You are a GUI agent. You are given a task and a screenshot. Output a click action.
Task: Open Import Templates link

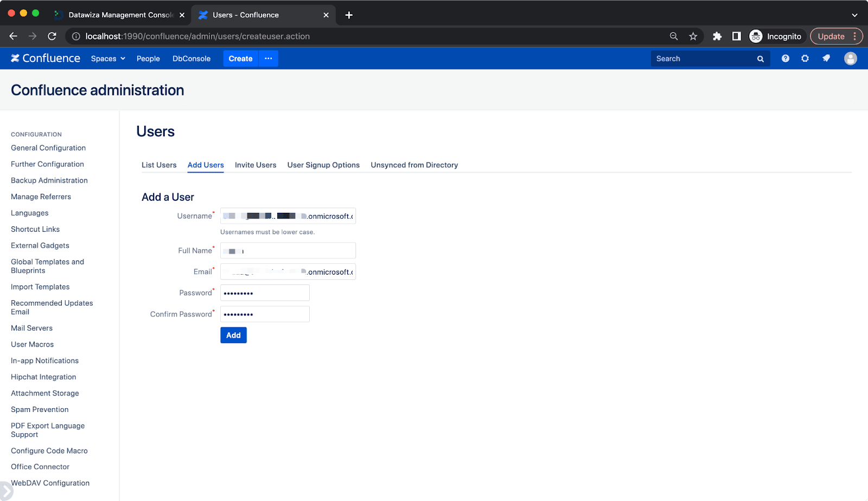coord(40,287)
